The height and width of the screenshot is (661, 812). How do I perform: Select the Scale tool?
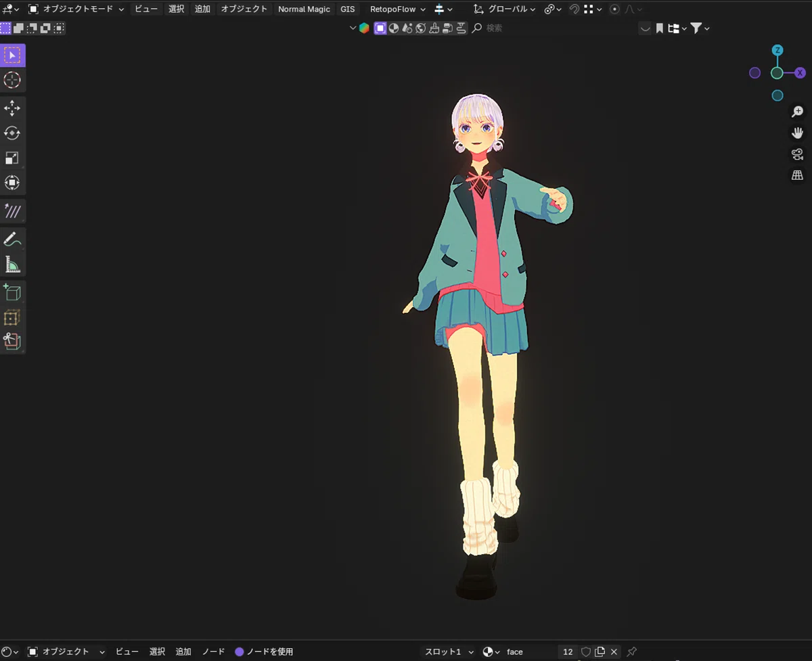pyautogui.click(x=12, y=158)
